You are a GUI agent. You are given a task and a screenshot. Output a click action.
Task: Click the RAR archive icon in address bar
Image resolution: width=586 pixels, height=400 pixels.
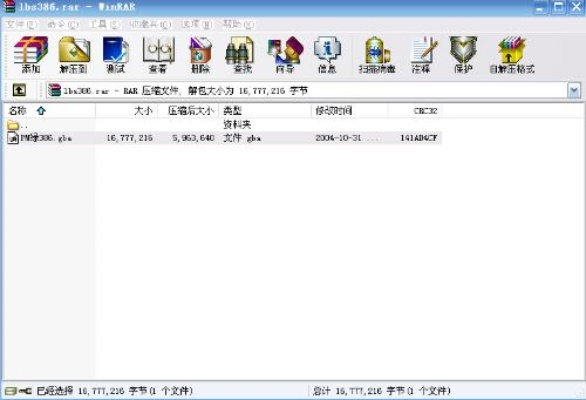tap(54, 90)
